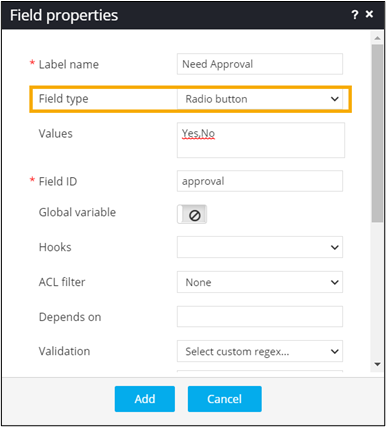Focus the Label name input field
386x427 pixels.
click(x=260, y=64)
